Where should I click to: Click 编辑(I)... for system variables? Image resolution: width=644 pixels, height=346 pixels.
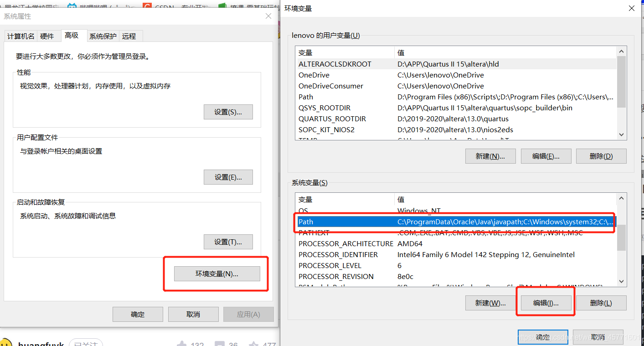(546, 303)
